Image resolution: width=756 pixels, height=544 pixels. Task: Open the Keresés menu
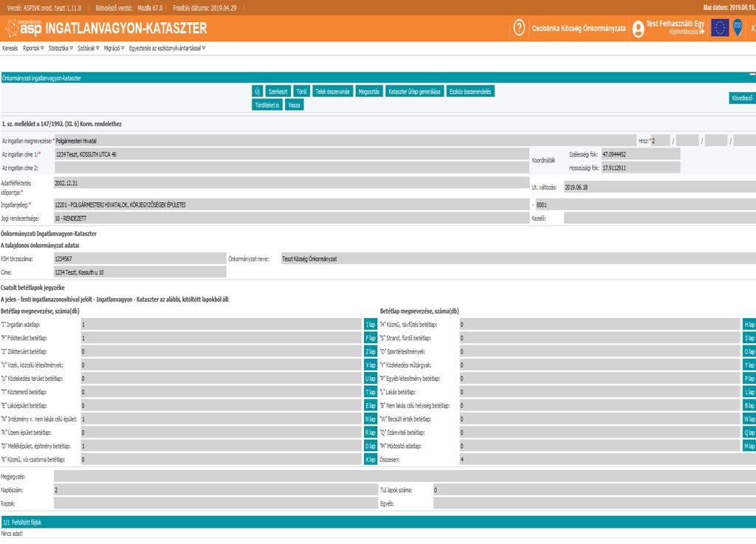[10, 48]
